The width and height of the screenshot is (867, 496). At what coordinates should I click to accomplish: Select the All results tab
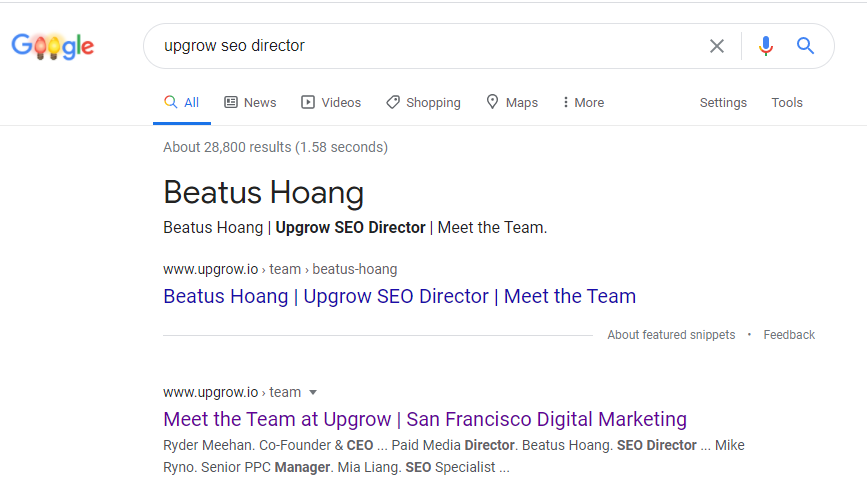click(x=181, y=103)
